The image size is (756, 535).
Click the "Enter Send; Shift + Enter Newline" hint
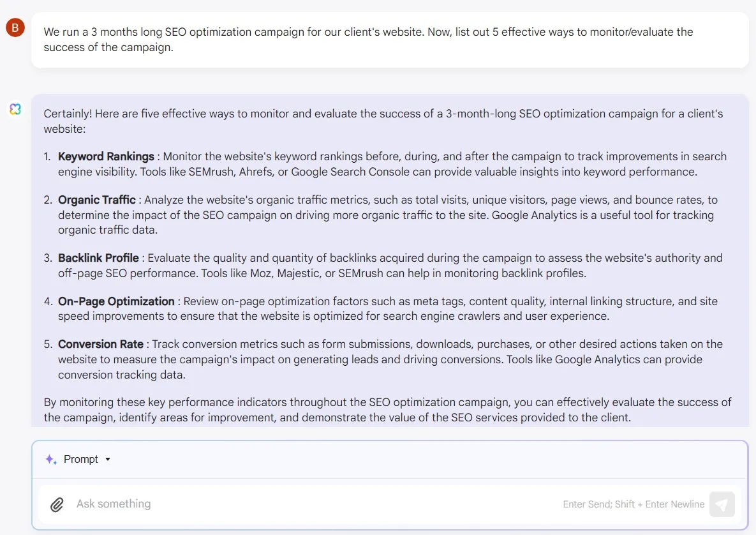pos(634,504)
